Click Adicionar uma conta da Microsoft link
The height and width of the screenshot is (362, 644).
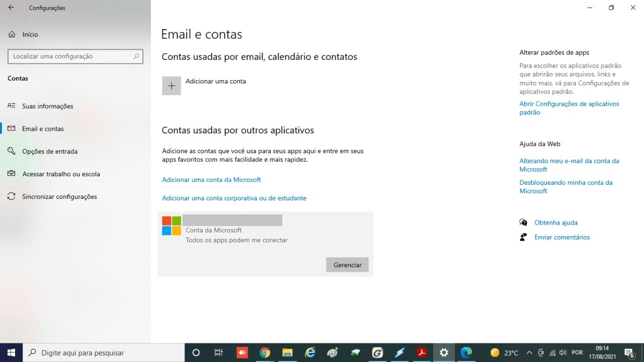point(211,180)
